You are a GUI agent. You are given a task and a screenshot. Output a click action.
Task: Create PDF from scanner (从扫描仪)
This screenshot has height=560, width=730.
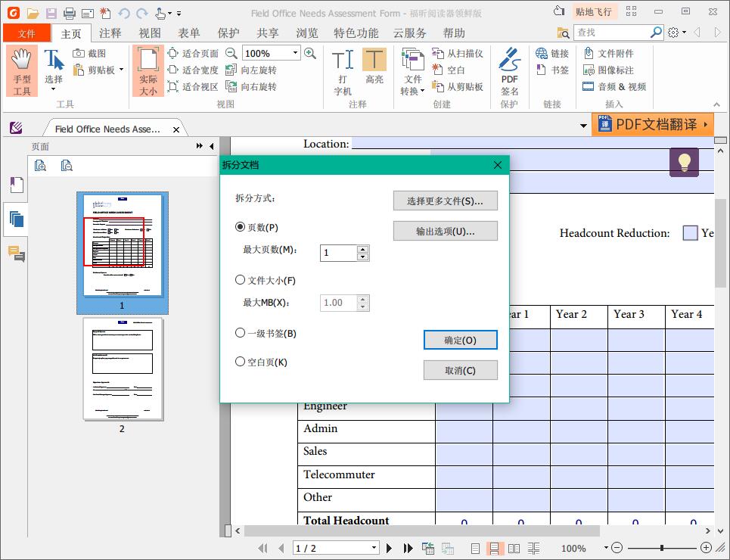pyautogui.click(x=457, y=54)
